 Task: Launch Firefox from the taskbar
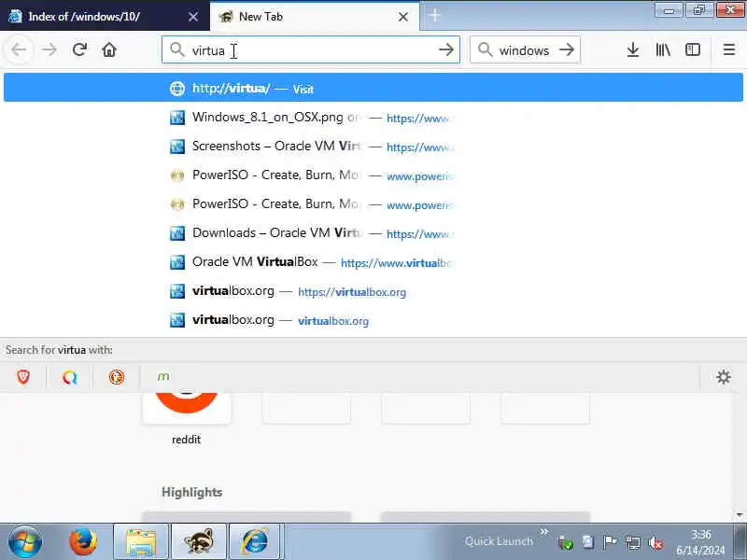point(83,541)
